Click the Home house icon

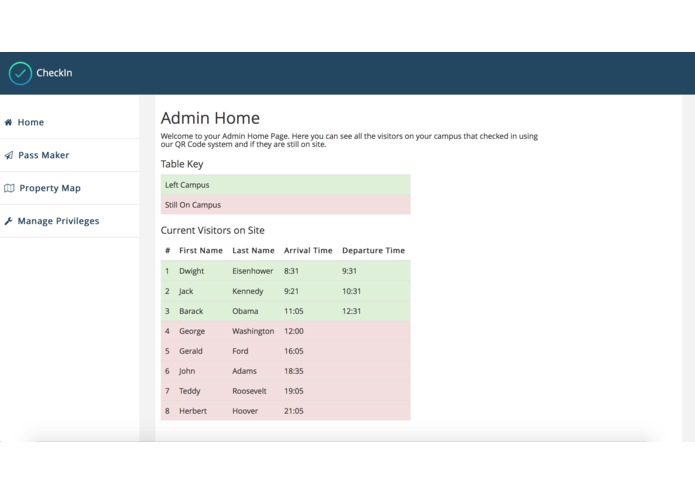tap(8, 122)
